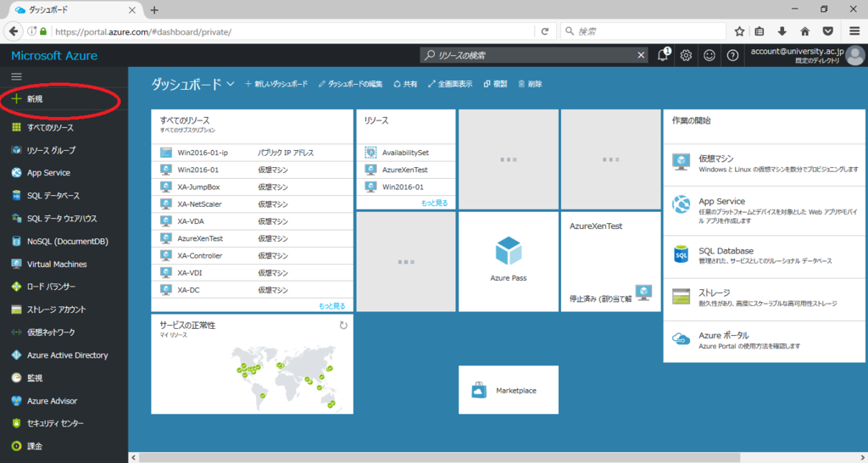This screenshot has width=868, height=463.
Task: Select AzureXenTest in リソース tile
Action: (x=406, y=170)
